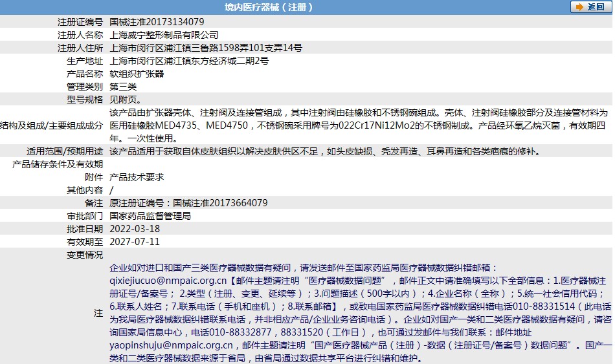Image resolution: width=615 pixels, height=364 pixels.
Task: Select registrant name 上海威宁整形制品有限公司
Action: pyautogui.click(x=164, y=35)
